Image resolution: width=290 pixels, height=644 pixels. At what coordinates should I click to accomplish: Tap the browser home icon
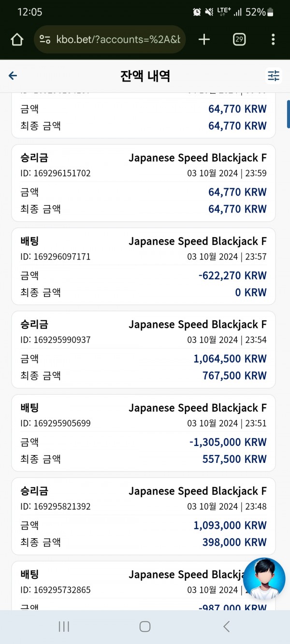17,40
